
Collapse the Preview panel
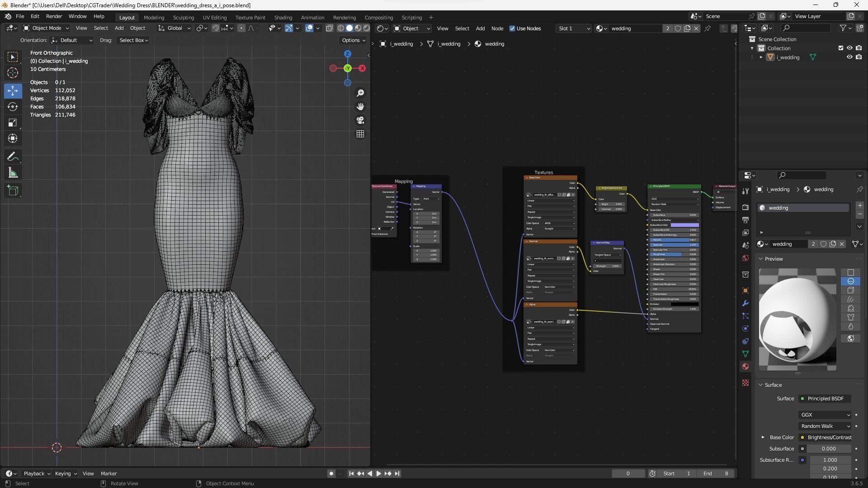click(761, 259)
